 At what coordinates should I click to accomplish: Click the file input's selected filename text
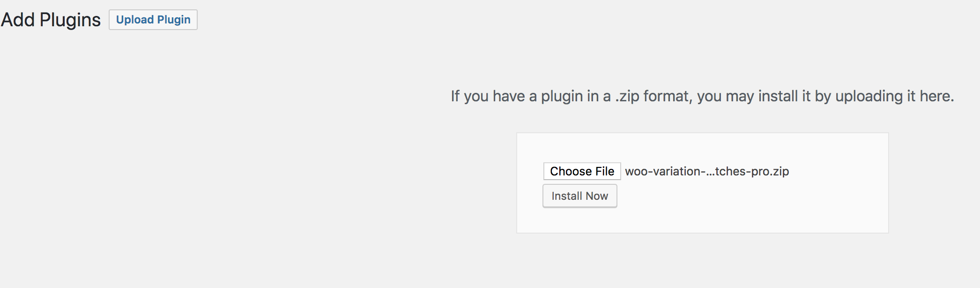[x=706, y=172]
